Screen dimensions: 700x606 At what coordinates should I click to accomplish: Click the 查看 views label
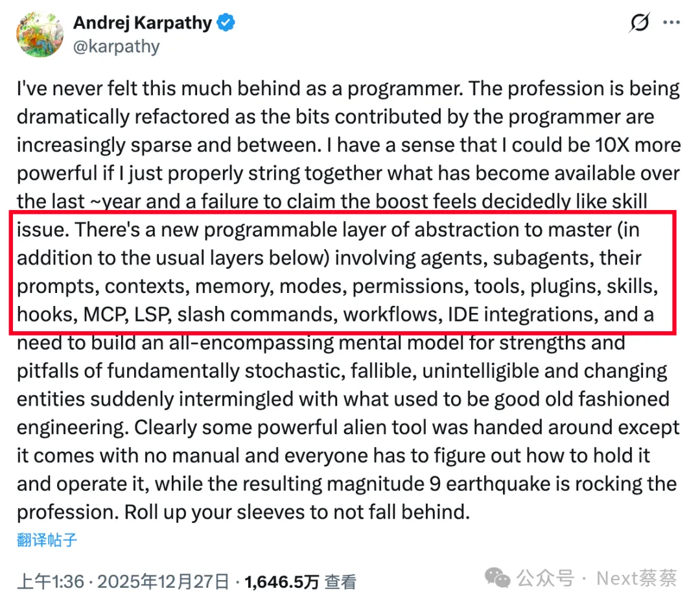(340, 581)
